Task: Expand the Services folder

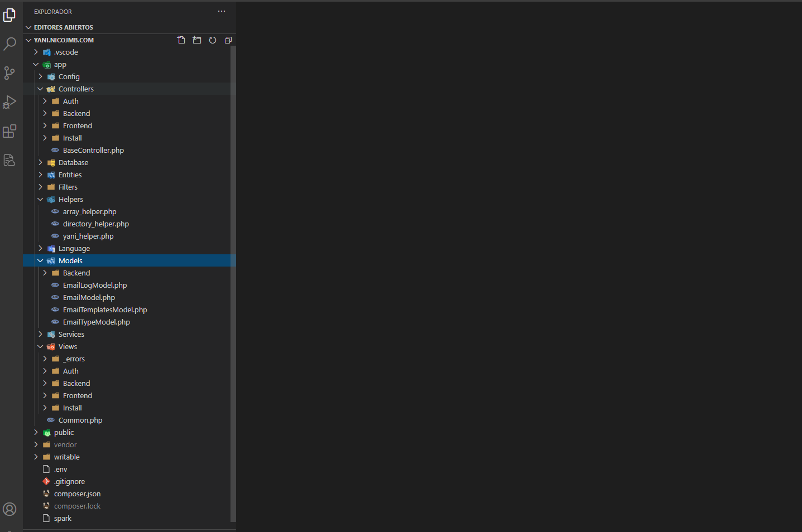Action: [71, 335]
